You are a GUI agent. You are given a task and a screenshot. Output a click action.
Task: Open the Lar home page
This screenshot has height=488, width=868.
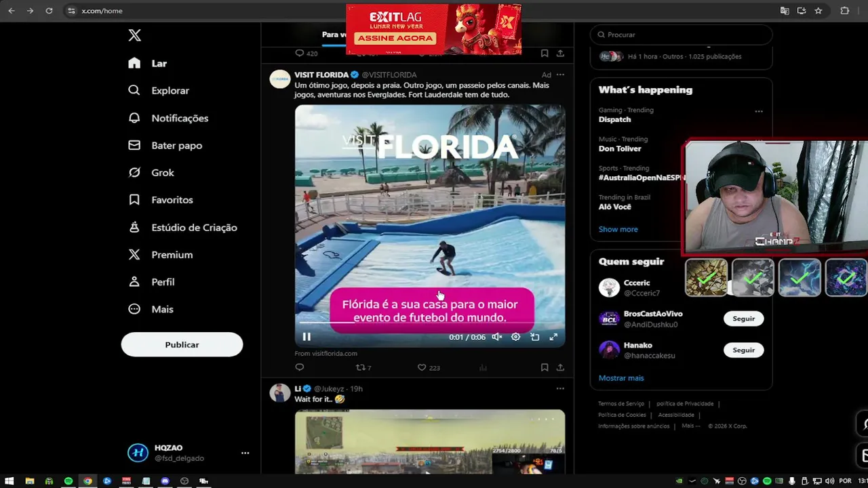click(148, 63)
